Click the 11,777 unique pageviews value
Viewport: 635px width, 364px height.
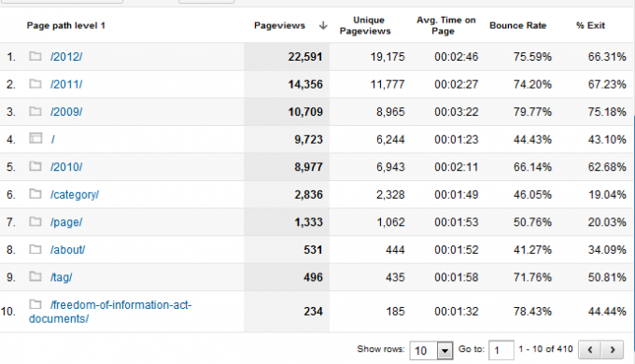388,84
